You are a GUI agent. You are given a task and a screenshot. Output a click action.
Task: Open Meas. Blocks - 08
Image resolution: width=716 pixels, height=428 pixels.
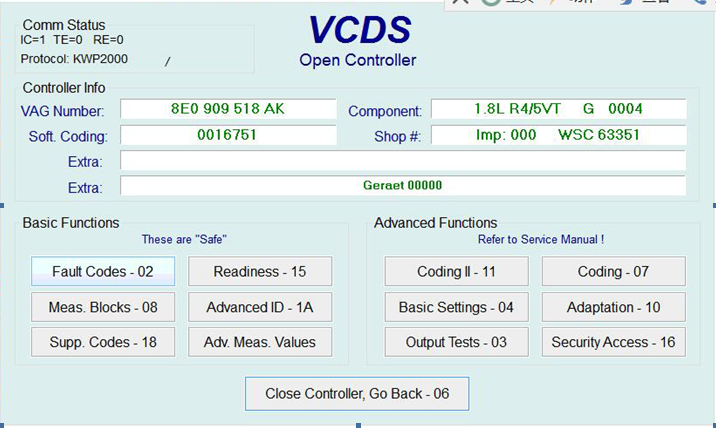click(x=103, y=307)
